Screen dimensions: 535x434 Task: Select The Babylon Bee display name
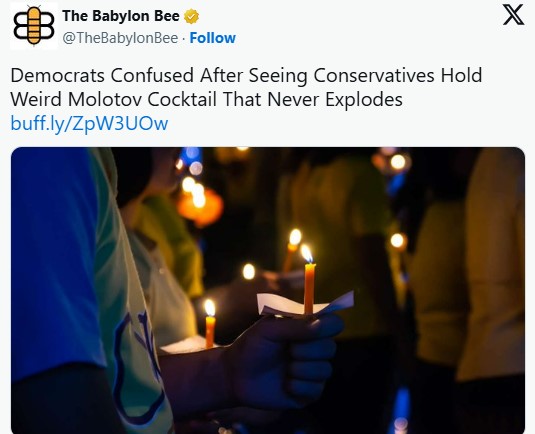tap(121, 16)
